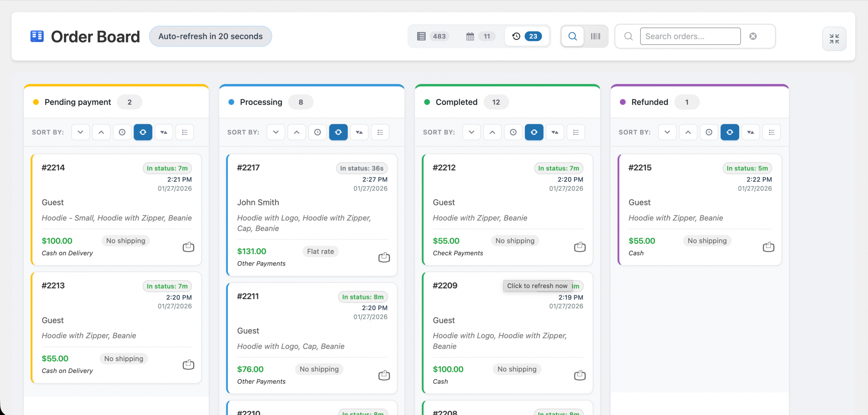Viewport: 868px width, 415px height.
Task: Collapse fullscreen with the minimize arrows icon
Action: 834,39
